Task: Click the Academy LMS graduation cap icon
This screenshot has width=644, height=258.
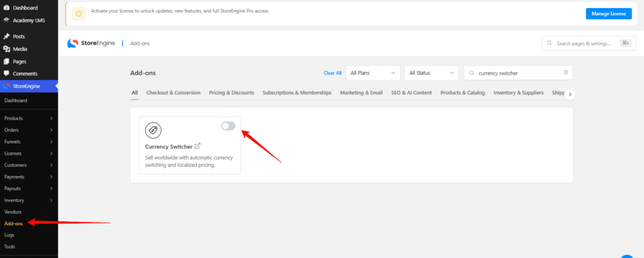Action: point(6,20)
